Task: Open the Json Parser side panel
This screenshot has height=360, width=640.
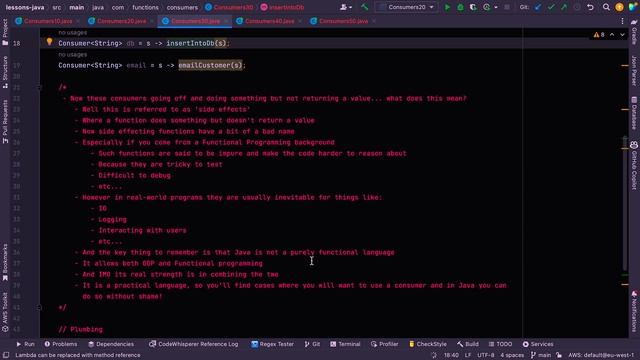Action: point(634,71)
